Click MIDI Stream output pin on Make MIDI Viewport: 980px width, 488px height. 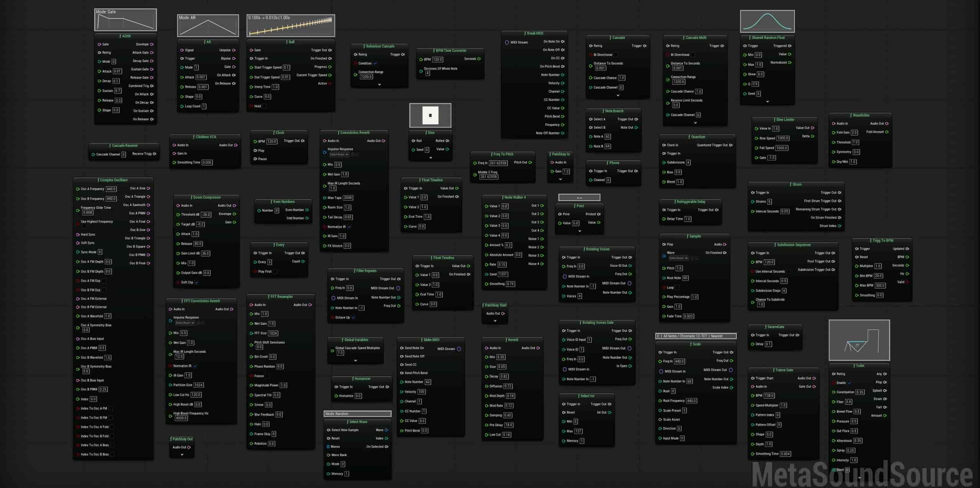459,349
